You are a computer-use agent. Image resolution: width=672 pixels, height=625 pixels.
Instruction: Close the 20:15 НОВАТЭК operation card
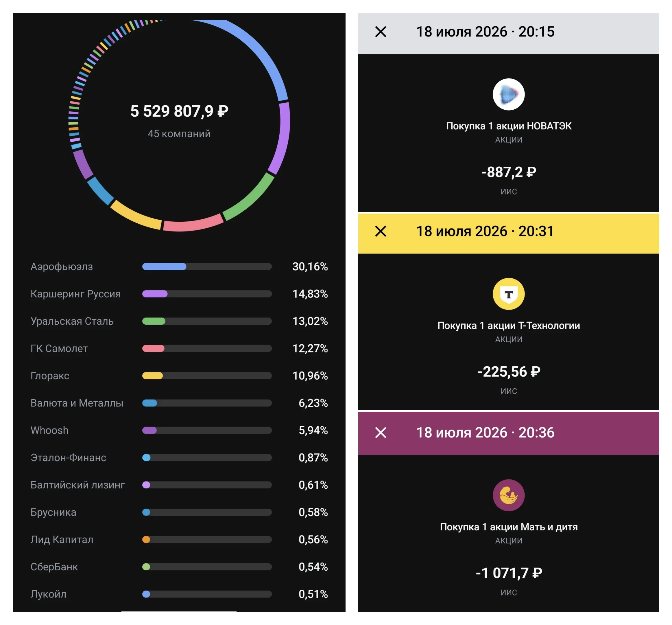tap(381, 32)
